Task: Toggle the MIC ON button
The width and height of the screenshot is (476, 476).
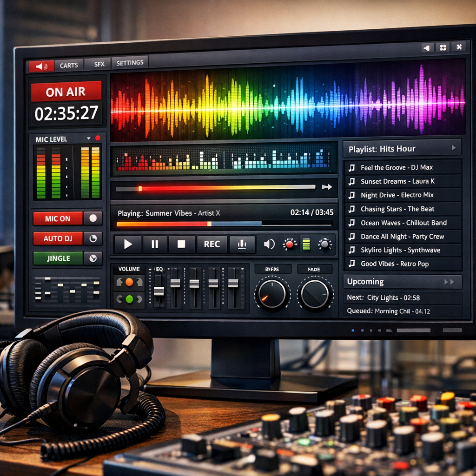Action: coord(58,218)
